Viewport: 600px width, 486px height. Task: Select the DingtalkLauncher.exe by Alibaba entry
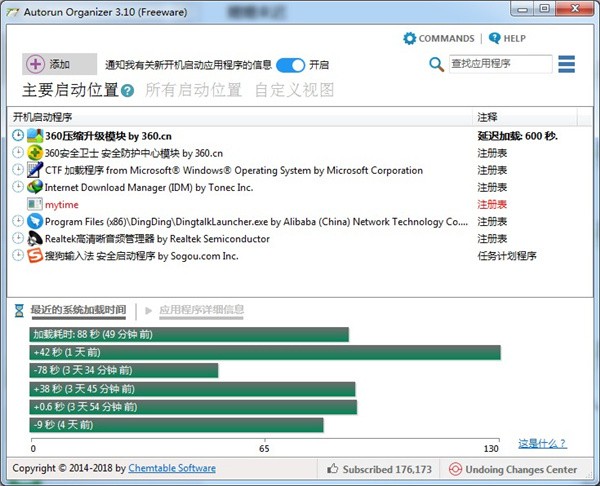[256, 222]
